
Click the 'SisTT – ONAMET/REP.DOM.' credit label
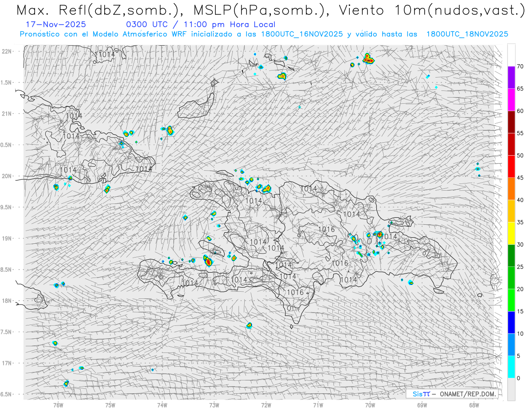coord(454,394)
